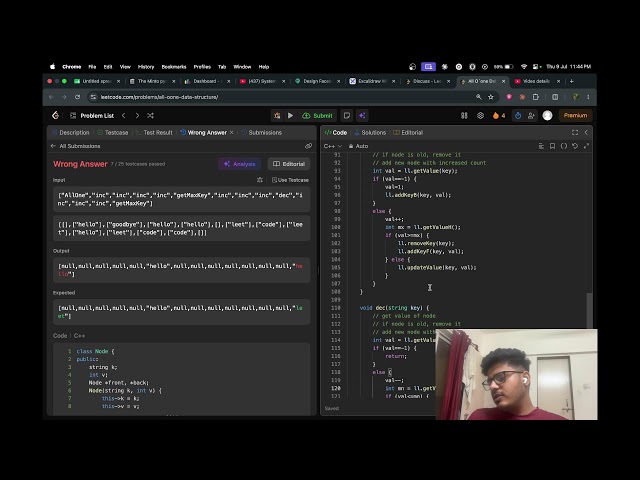Open the Submissions tab
Image resolution: width=640 pixels, height=480 pixels.
coord(261,132)
